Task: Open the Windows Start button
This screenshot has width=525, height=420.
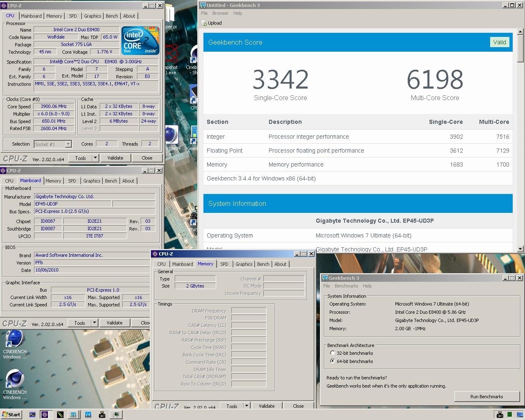Action: [x=11, y=414]
